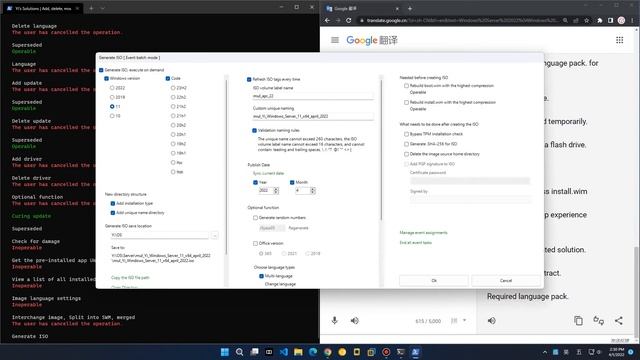Click the Chrome address bar URL
This screenshot has width=640, height=360.
pos(461,20)
